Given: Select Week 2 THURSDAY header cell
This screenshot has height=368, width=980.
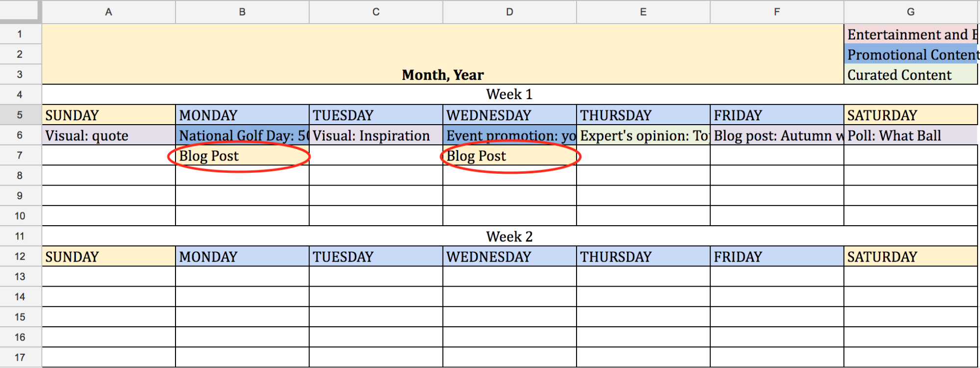Looking at the screenshot, I should click(x=643, y=257).
